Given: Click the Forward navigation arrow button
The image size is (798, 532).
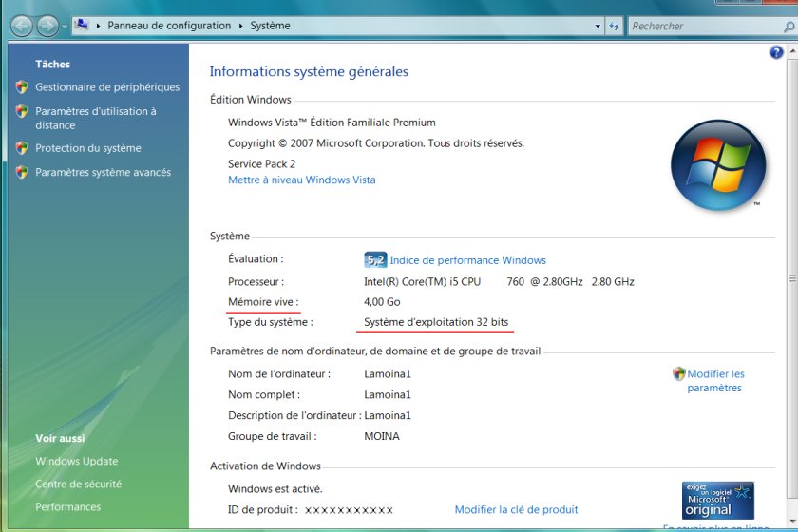Looking at the screenshot, I should point(47,26).
